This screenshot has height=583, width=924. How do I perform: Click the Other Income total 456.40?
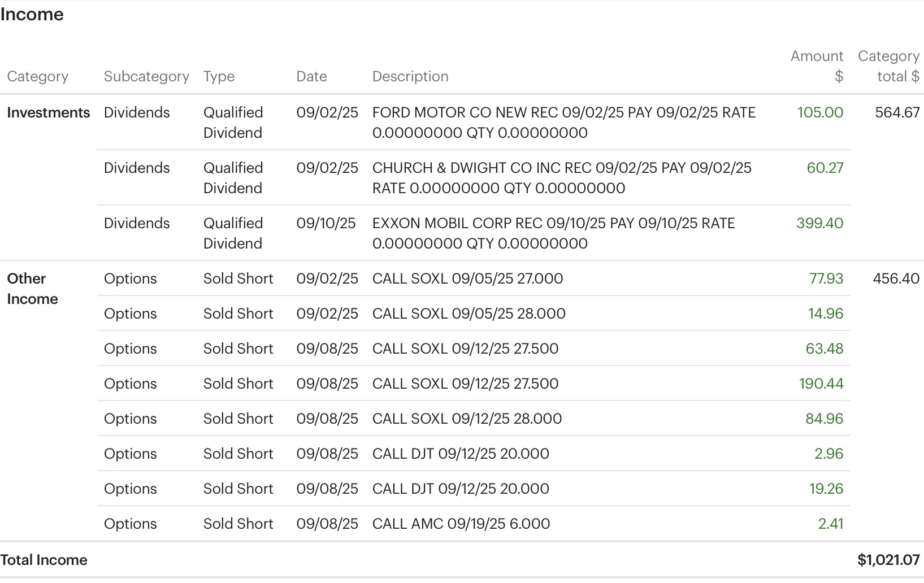click(x=896, y=279)
